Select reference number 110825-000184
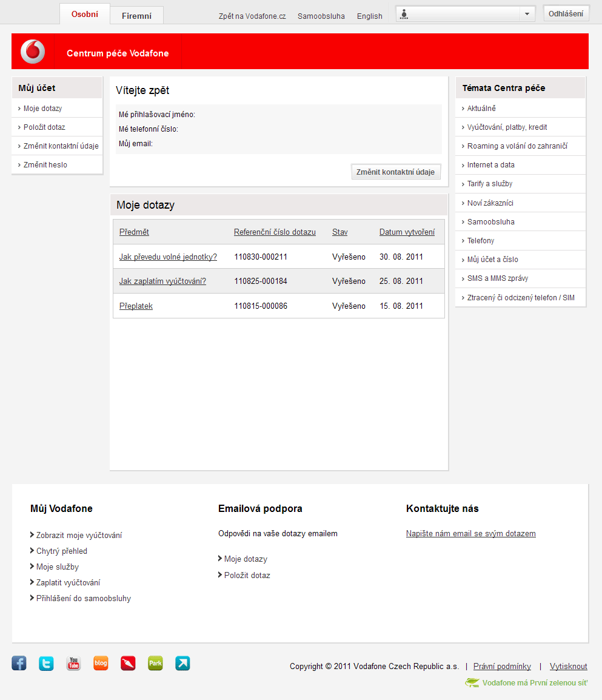 tap(261, 281)
